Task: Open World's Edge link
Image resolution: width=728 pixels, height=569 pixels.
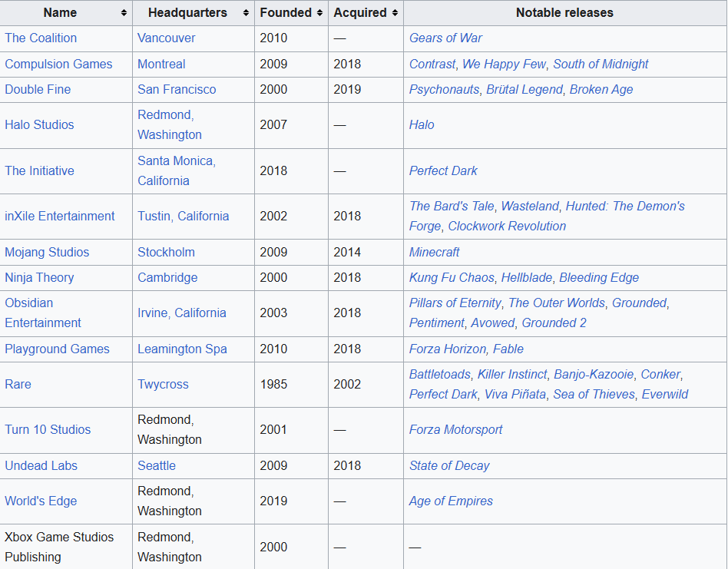Action: [41, 501]
